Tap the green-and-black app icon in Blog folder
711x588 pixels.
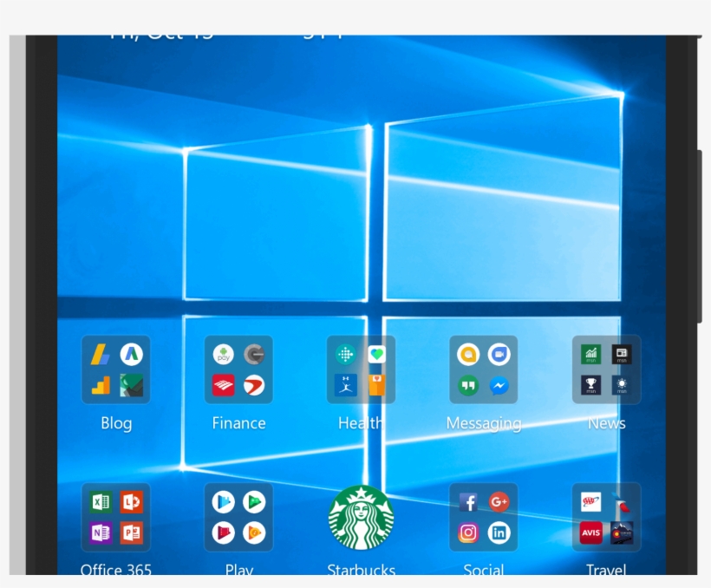[132, 385]
